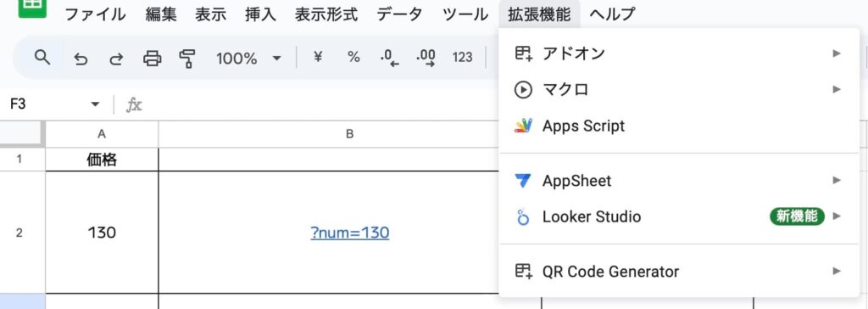This screenshot has width=868, height=309.
Task: Open the ファイル menu
Action: (95, 14)
